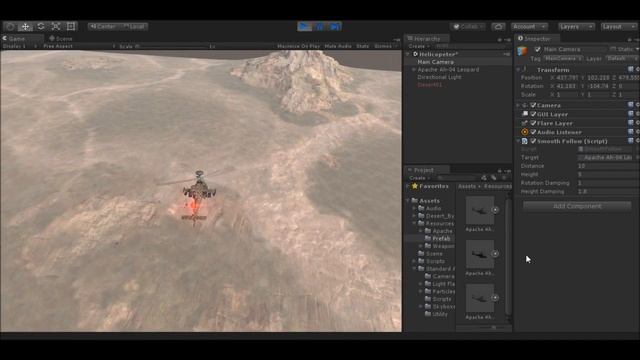Screen dimensions: 640x360
Task: Click the Rotation Y field
Action: pos(598,86)
